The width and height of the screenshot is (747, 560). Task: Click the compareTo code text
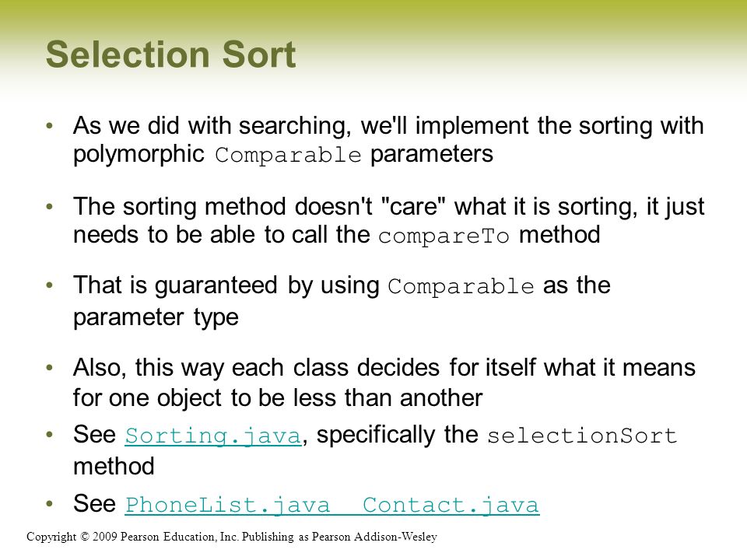point(444,236)
